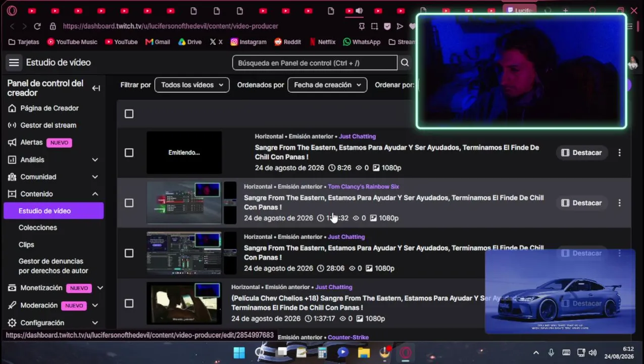Screen dimensions: 644x364
Task: Open the Counter-Strike category link
Action: pyautogui.click(x=348, y=337)
